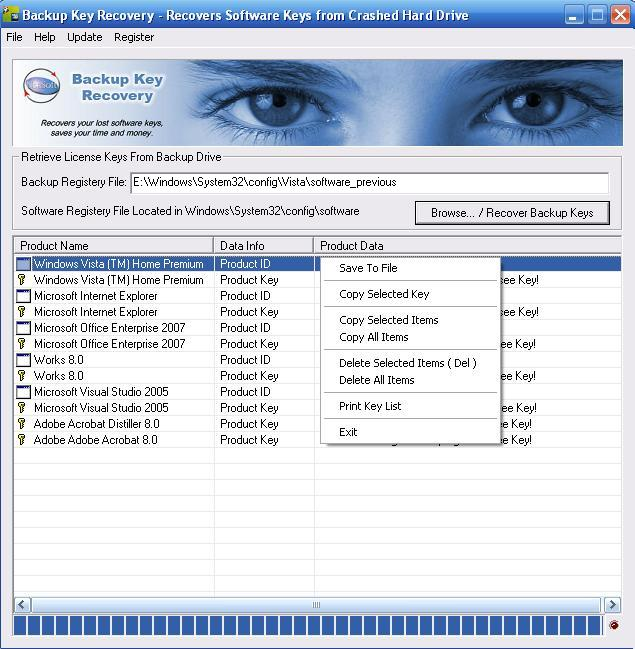Select the Adobe Acrobat Distiller 8.0 row name
Image resolution: width=635 pixels, height=649 pixels.
[96, 424]
